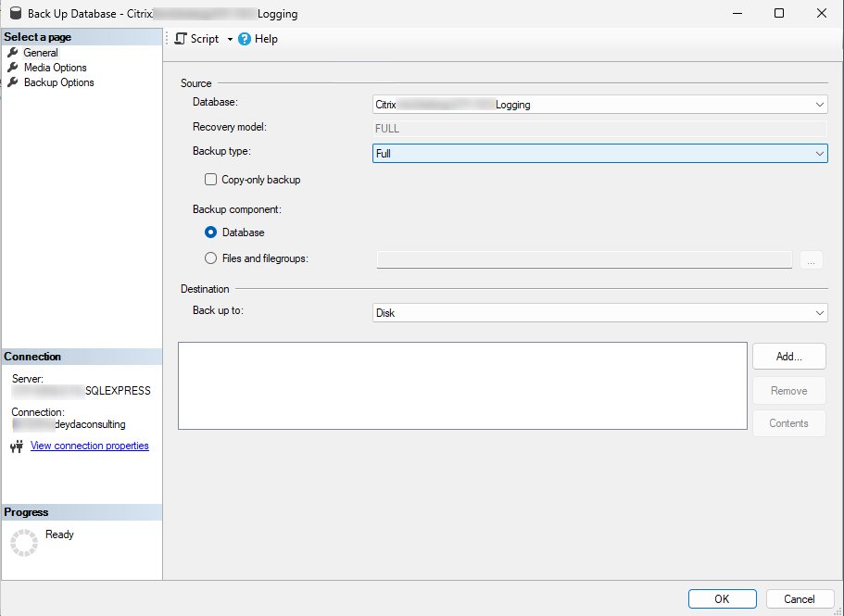Click the Add... destination button
Image resolution: width=844 pixels, height=616 pixels.
(x=788, y=356)
